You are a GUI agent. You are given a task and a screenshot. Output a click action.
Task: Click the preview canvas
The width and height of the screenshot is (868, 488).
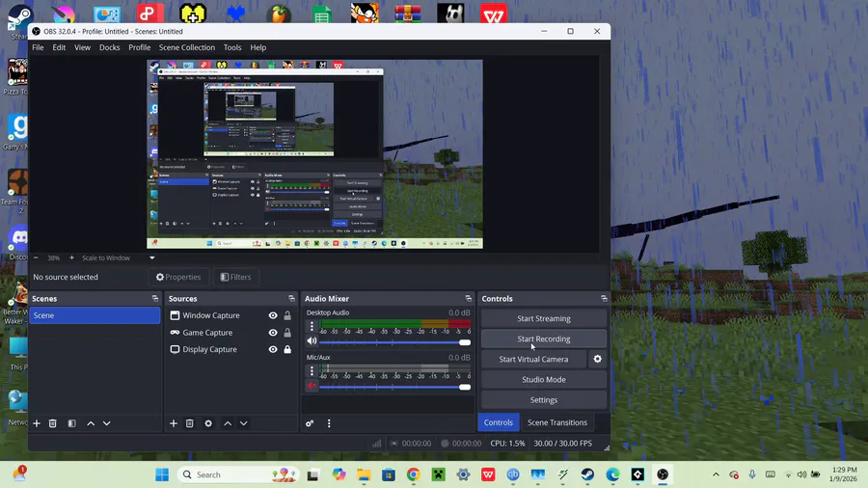[314, 154]
